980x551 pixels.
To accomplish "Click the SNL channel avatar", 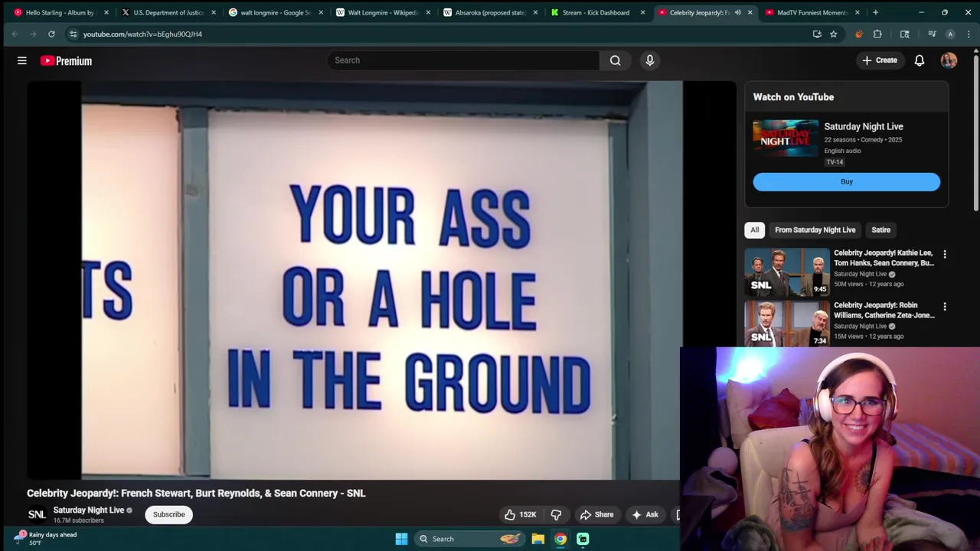I will (x=37, y=514).
